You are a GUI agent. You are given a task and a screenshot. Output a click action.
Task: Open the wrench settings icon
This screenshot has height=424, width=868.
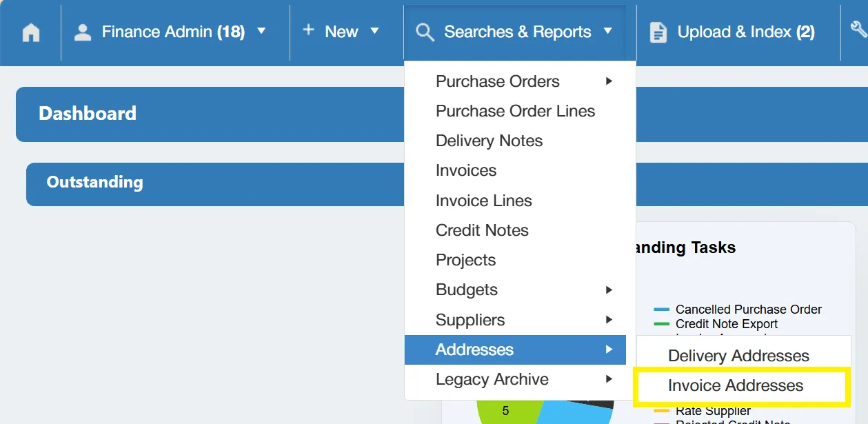(858, 29)
